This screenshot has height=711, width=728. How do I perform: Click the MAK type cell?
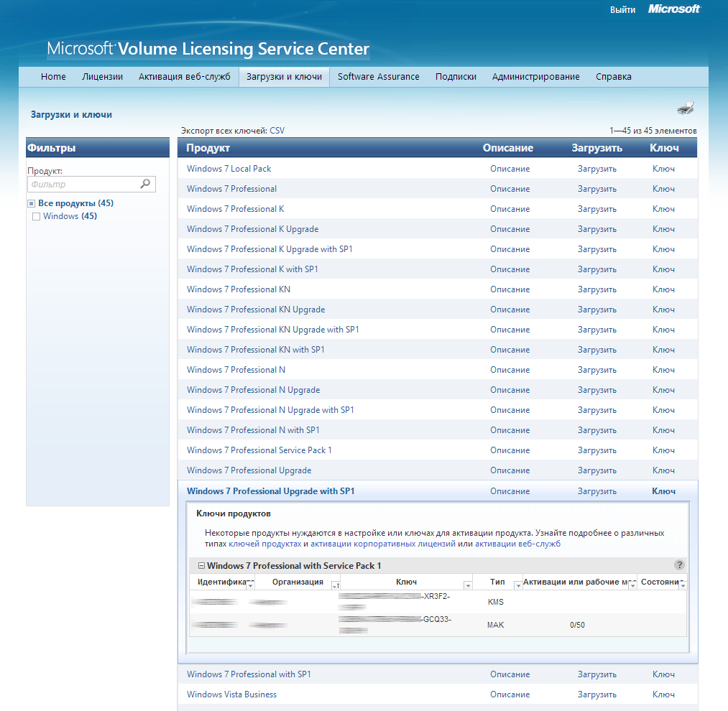point(495,625)
